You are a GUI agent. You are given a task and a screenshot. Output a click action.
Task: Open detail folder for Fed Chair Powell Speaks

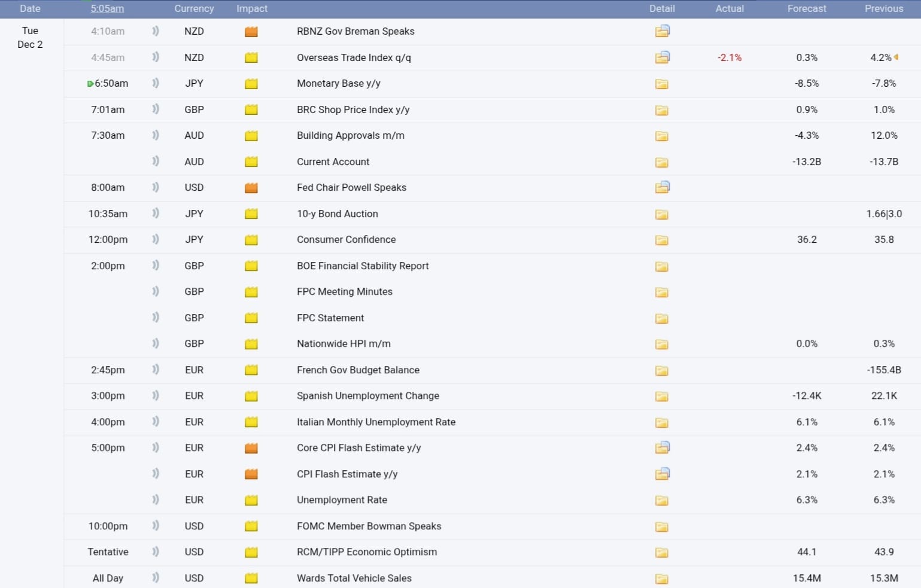tap(662, 187)
